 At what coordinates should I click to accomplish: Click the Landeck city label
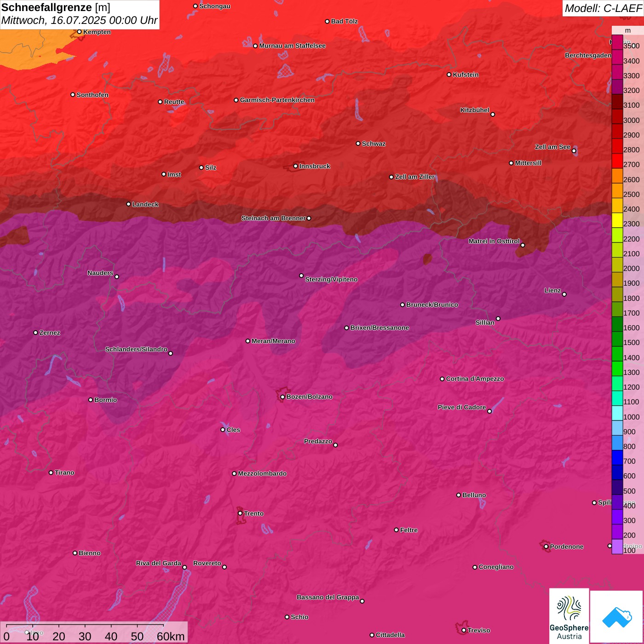[x=145, y=204]
